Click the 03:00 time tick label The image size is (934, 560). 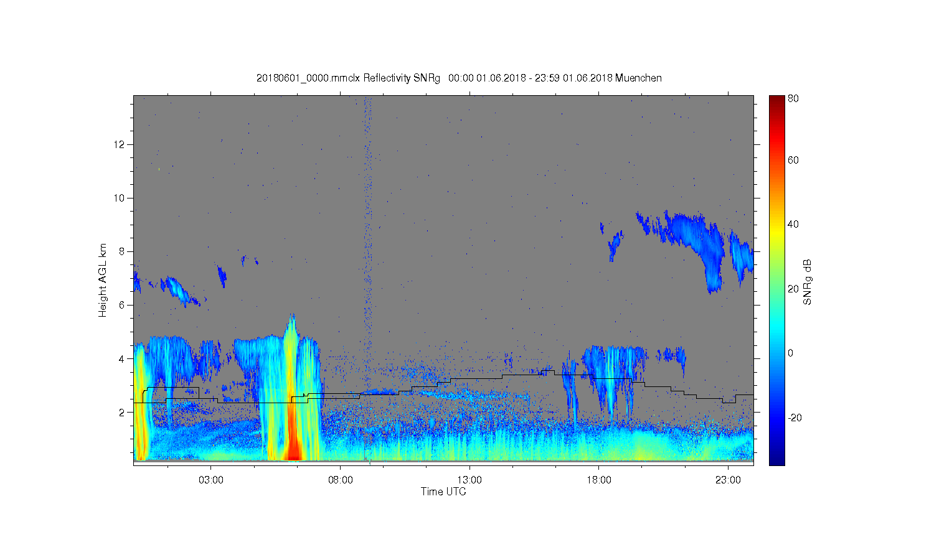tap(211, 480)
